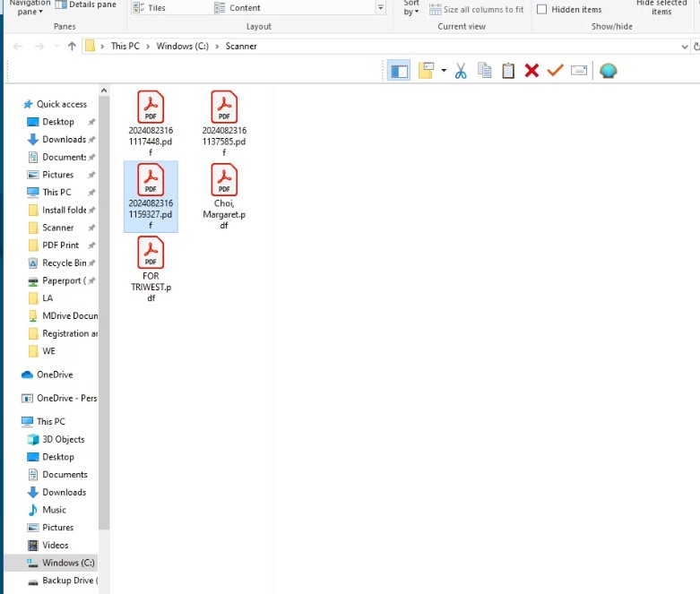Open the Navigation pane dropdown
Viewport: 700px width, 594px height.
(x=30, y=8)
